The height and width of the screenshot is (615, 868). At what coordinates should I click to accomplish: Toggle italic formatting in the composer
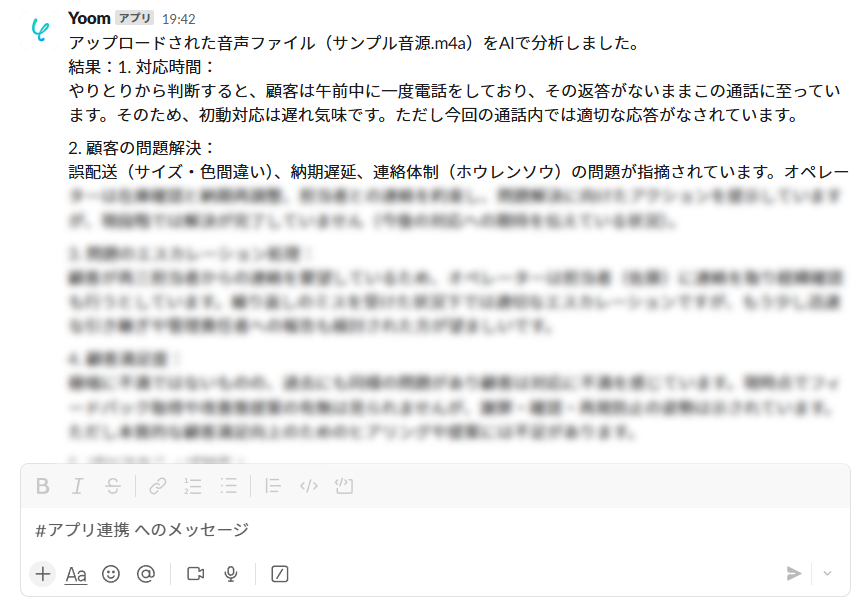pos(78,486)
